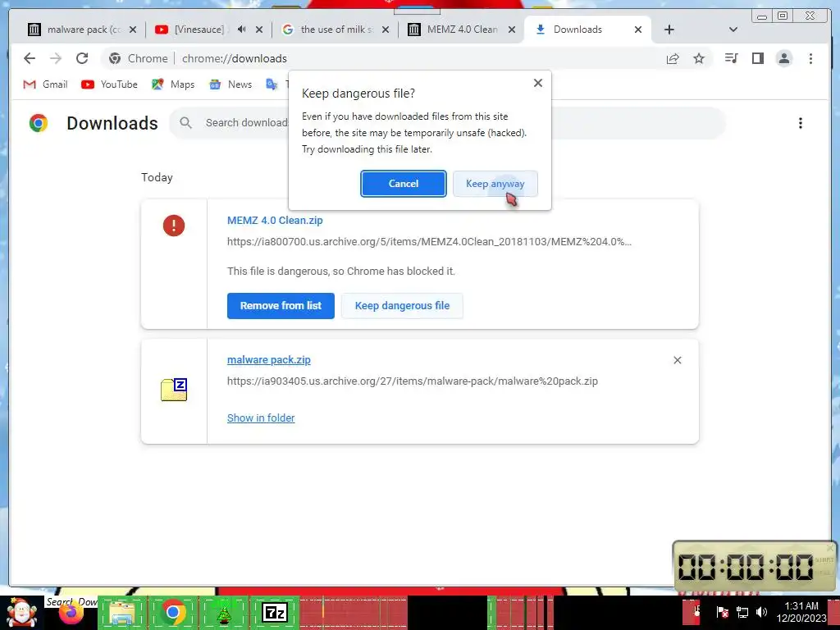The height and width of the screenshot is (630, 840).
Task: Click the zip file icon of malware pack.zip
Action: (x=174, y=390)
